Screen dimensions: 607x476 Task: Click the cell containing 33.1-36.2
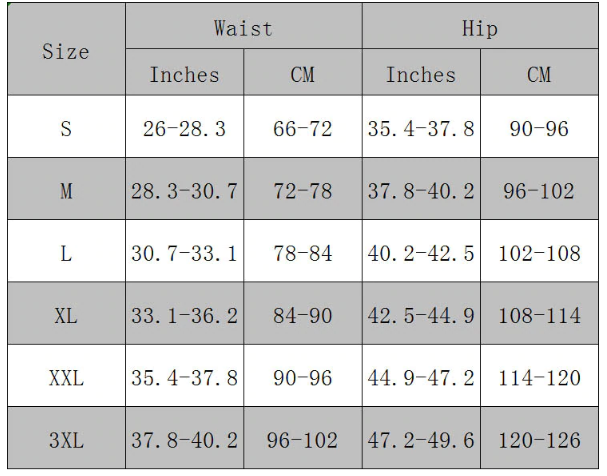pos(185,313)
